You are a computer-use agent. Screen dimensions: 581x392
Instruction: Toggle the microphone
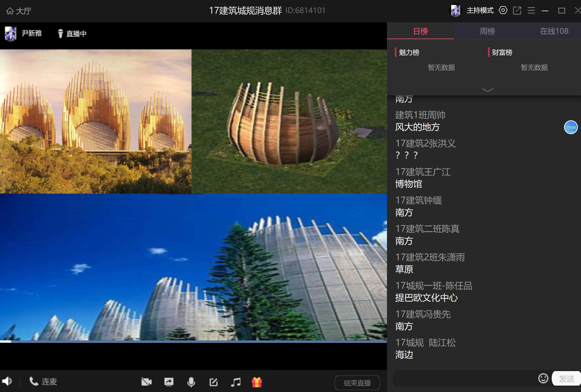point(191,382)
